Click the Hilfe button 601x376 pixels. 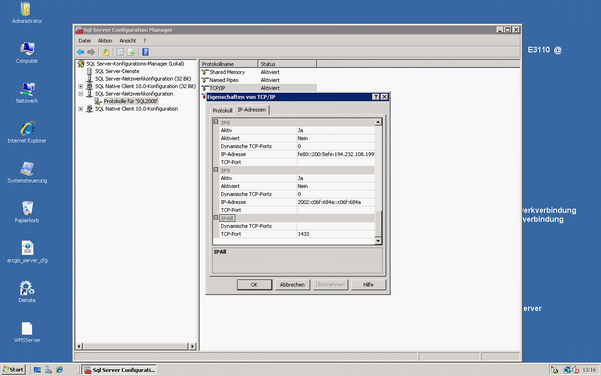(x=368, y=284)
